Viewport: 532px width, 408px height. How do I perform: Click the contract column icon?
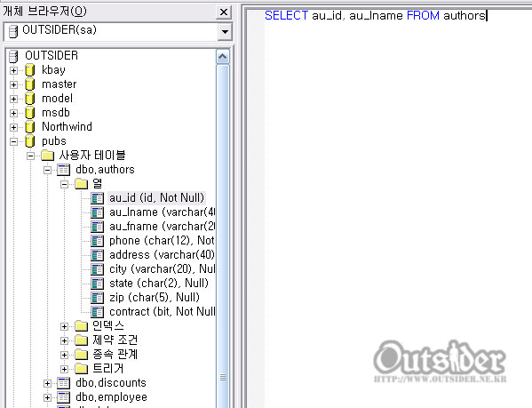[x=97, y=312]
